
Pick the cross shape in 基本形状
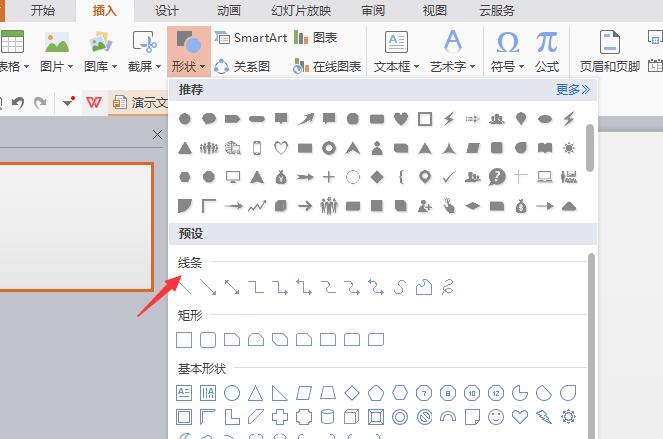280,417
